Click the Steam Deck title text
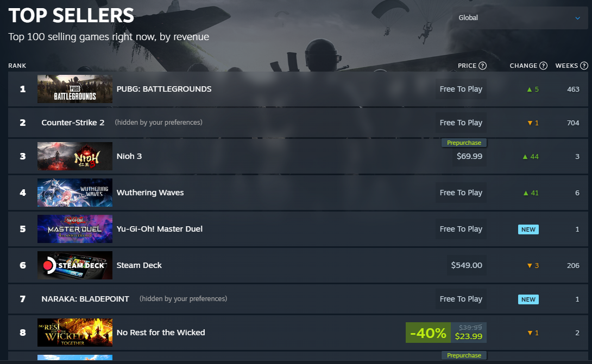592x364 pixels. point(139,265)
